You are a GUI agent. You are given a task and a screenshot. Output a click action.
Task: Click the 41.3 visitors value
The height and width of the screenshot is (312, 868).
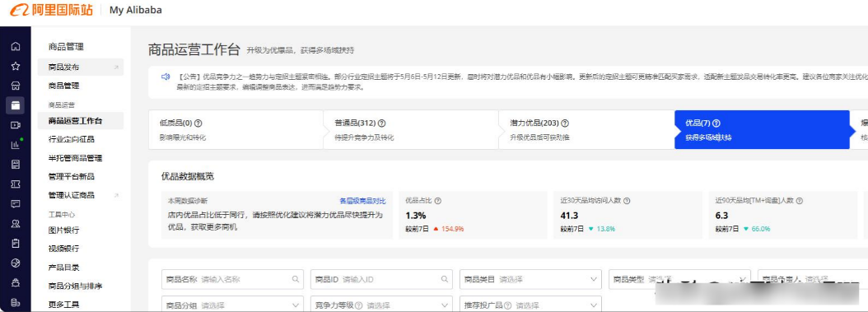click(569, 215)
